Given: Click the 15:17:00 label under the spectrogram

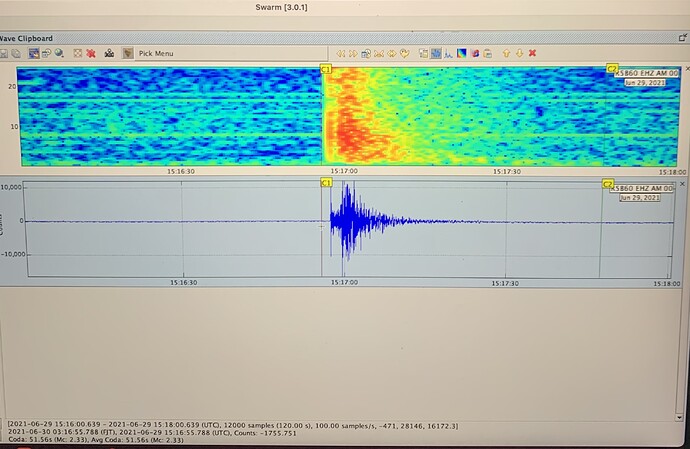Looking at the screenshot, I should point(344,171).
